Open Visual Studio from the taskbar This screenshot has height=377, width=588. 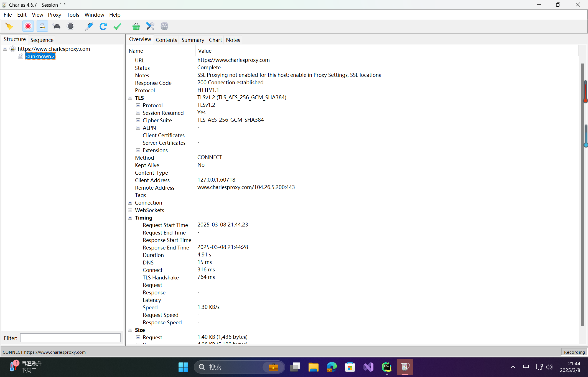[x=368, y=367]
